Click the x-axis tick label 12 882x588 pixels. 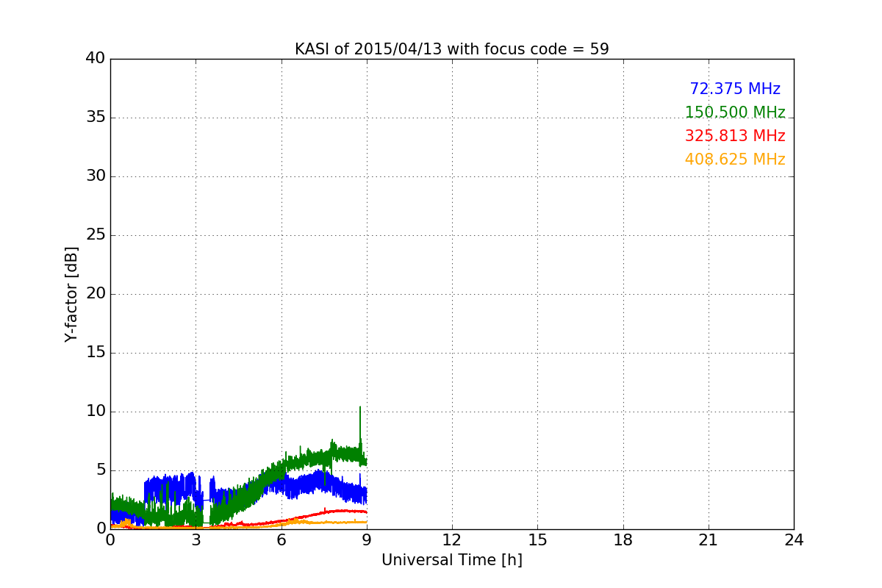(452, 540)
